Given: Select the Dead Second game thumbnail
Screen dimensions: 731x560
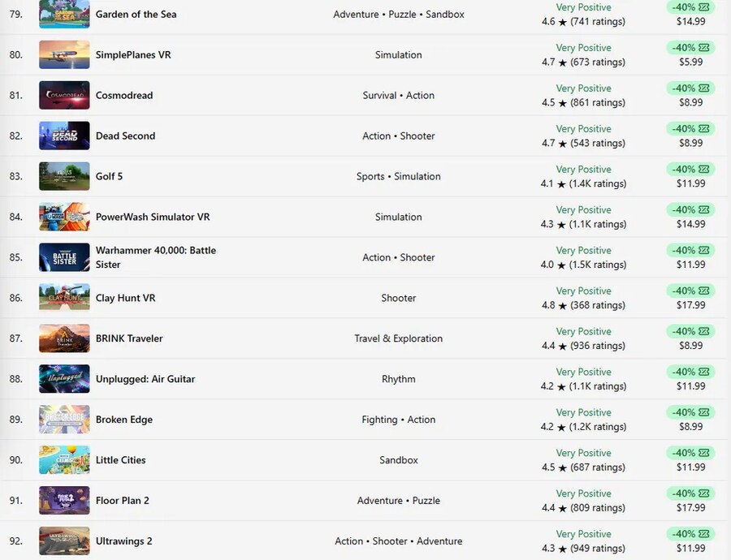Looking at the screenshot, I should point(64,136).
